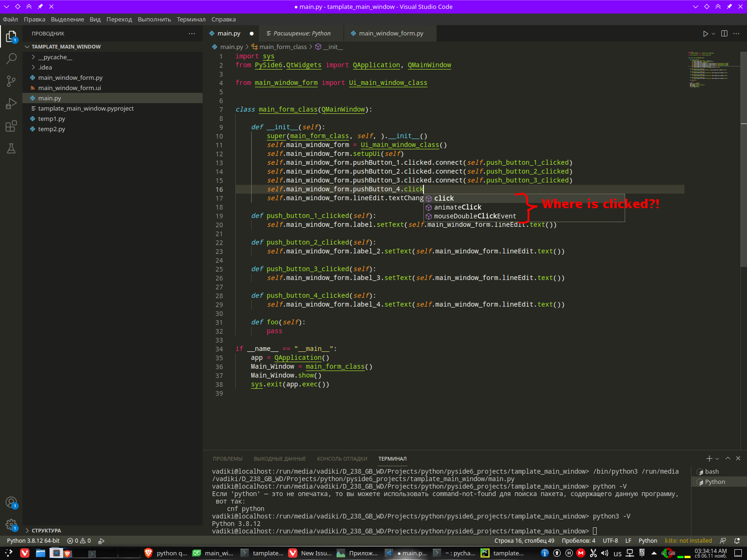This screenshot has height=560, width=747.
Task: Open the Source Control view
Action: (11, 81)
